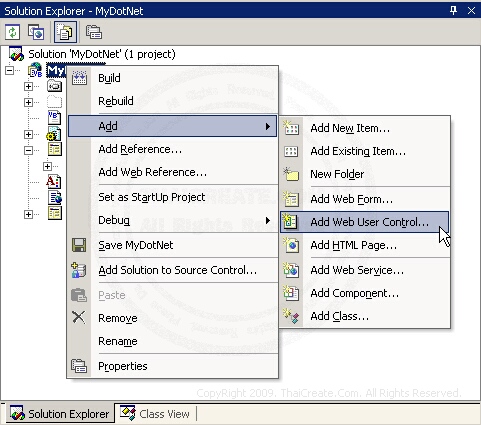Click the Paste menu entry
This screenshot has width=481, height=425.
coord(173,295)
